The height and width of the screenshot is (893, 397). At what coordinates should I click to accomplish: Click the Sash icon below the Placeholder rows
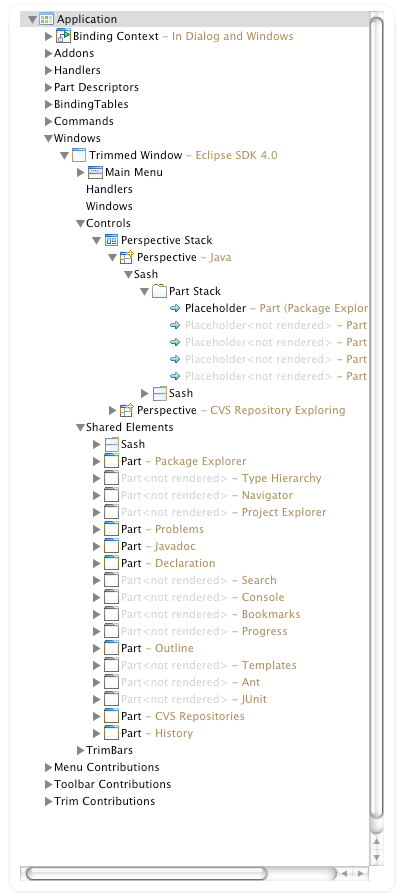[160, 393]
